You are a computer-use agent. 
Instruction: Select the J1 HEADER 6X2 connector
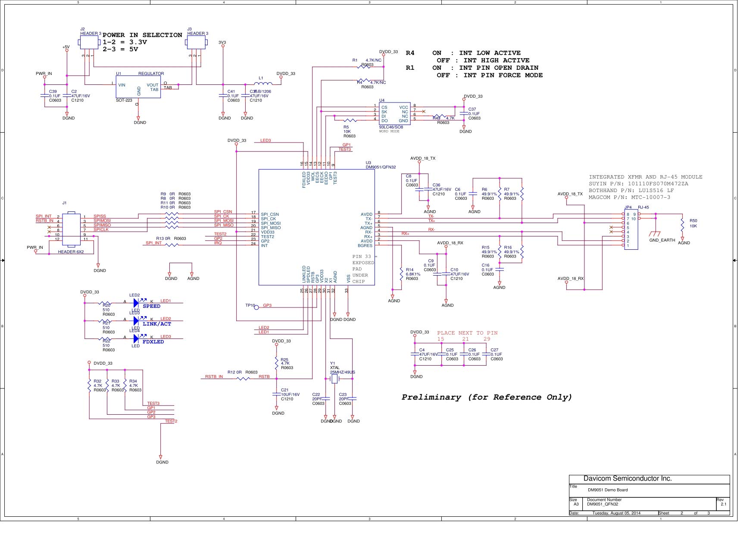[x=72, y=230]
